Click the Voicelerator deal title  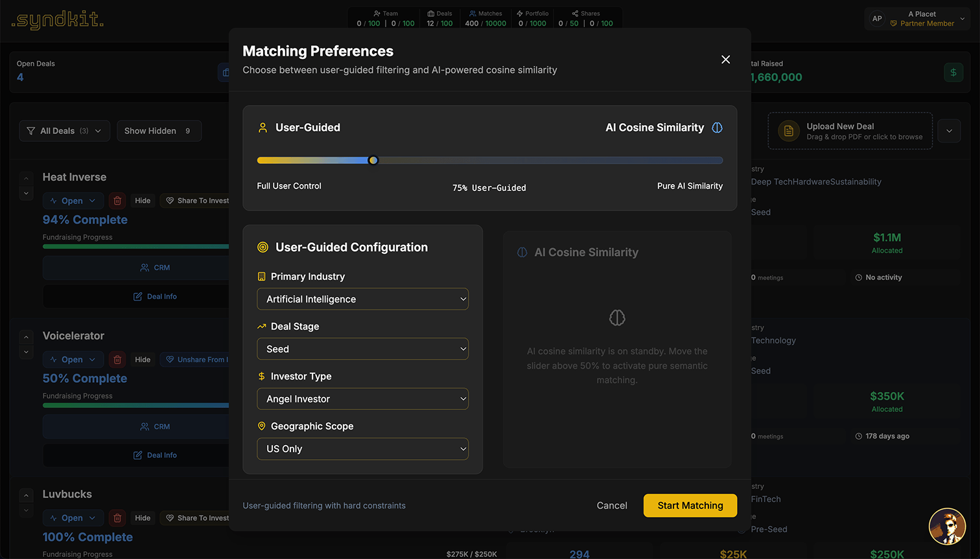tap(73, 336)
